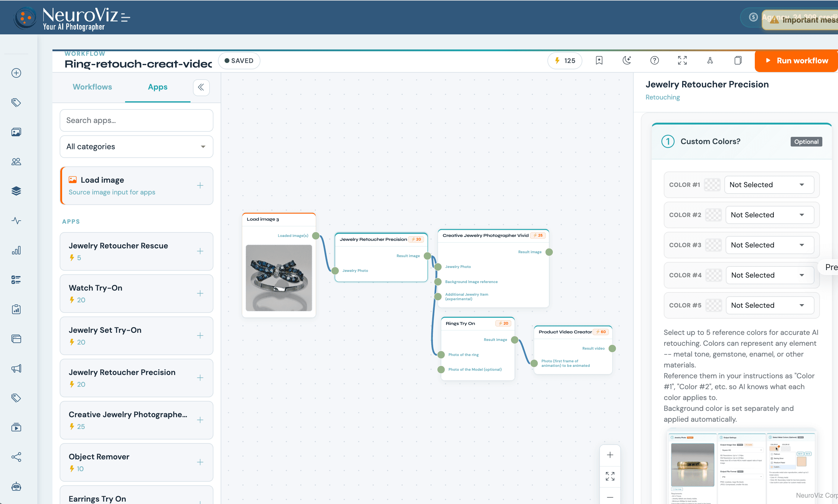Open the video play icon in the left sidebar
This screenshot has width=838, height=504.
coord(16,427)
